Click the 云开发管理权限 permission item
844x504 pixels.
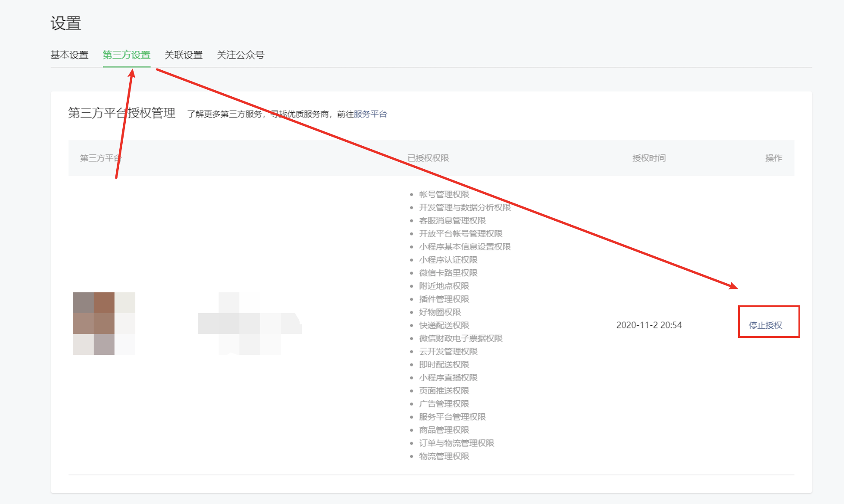[448, 351]
